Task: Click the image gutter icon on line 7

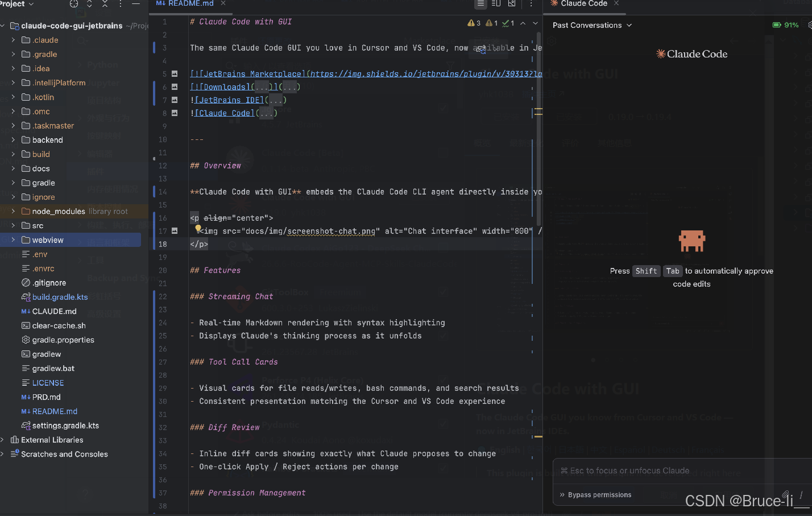Action: tap(175, 100)
